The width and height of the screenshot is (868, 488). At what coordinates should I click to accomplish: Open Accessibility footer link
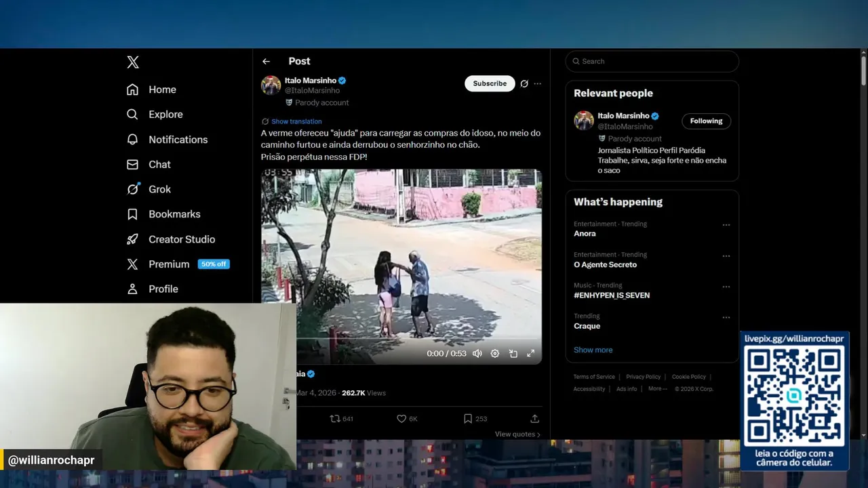click(x=589, y=389)
